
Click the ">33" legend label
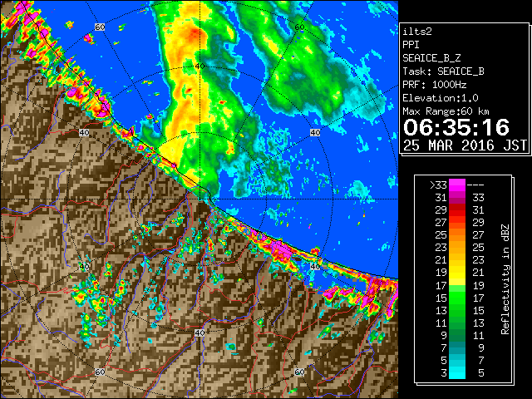point(438,185)
